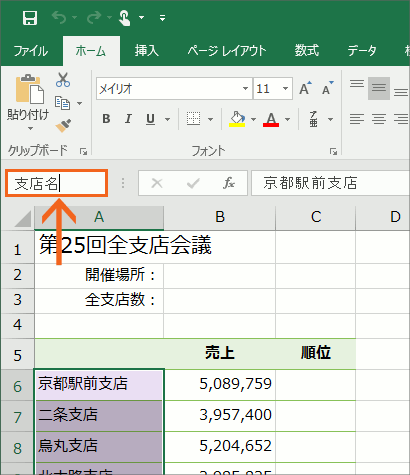Click the 順位 header cell
The image size is (410, 475).
[x=316, y=354]
